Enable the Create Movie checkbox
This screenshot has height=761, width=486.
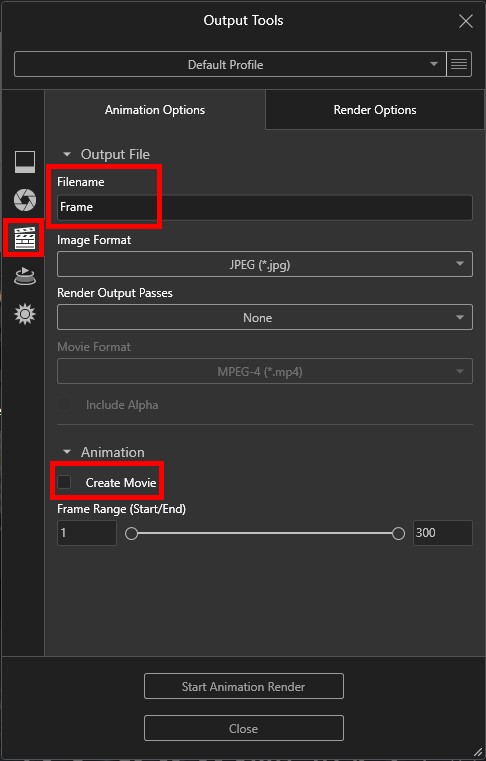[x=64, y=482]
